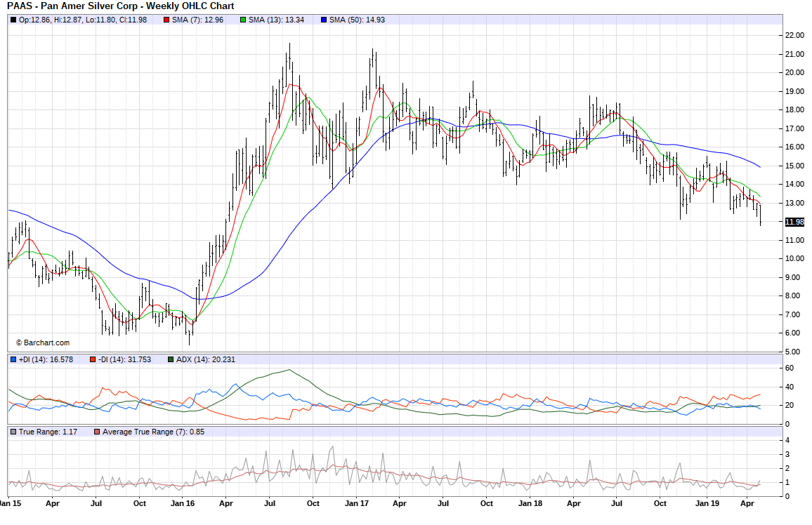
Task: Click the 60 label on the ADX panel axis
Action: tap(790, 368)
